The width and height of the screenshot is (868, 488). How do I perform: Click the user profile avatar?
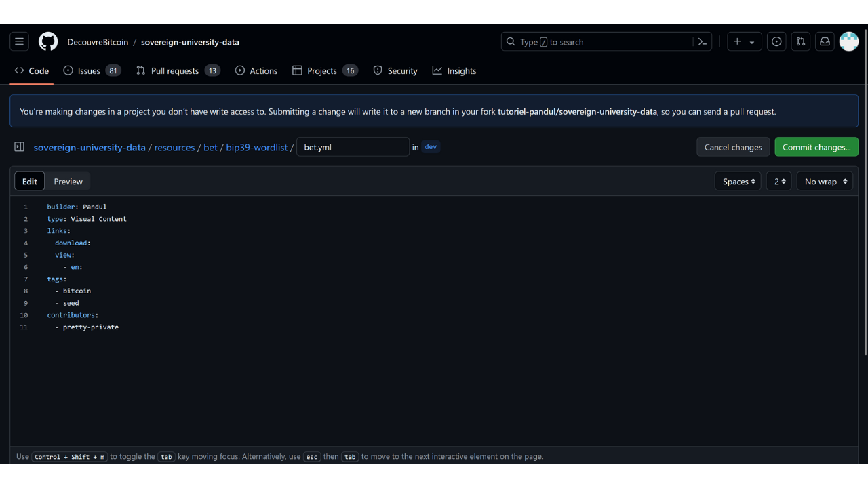click(849, 42)
